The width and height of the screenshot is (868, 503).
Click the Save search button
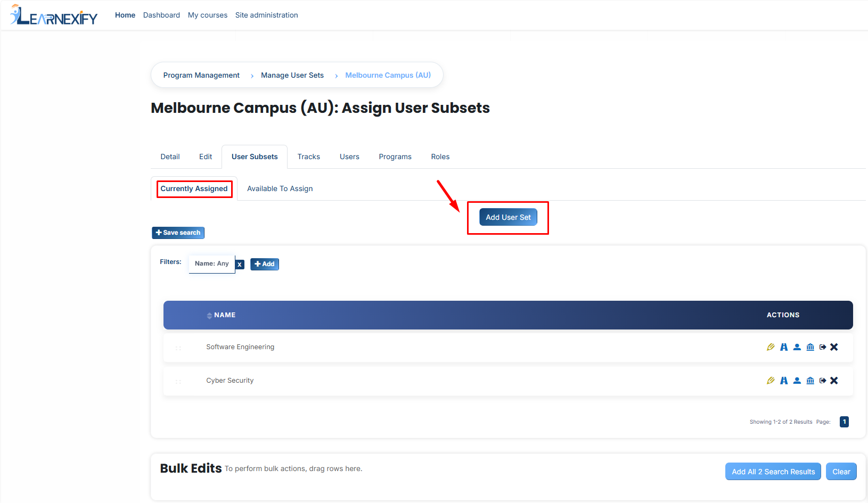(178, 233)
